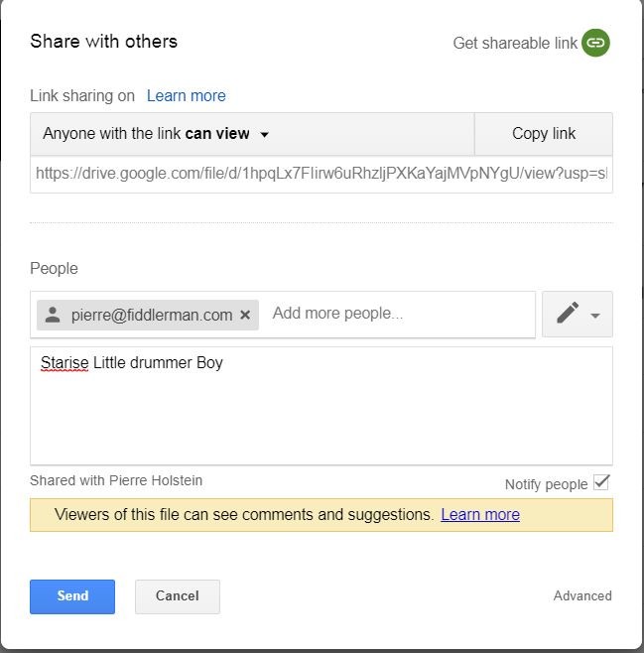The width and height of the screenshot is (644, 653).
Task: Focus the 'Add more people...' field
Action: [x=400, y=314]
